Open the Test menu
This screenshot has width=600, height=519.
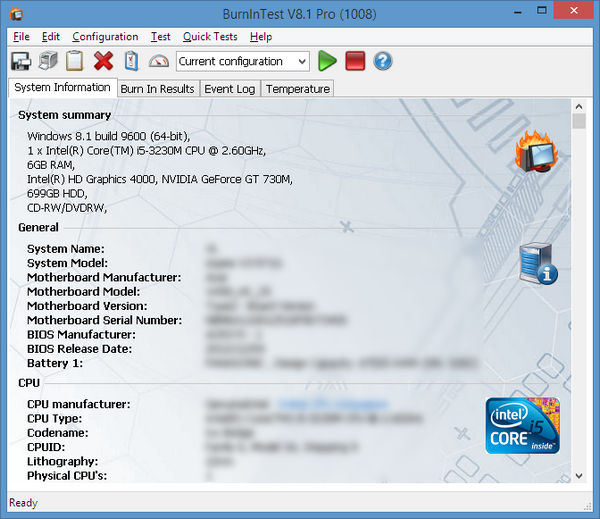click(x=160, y=37)
